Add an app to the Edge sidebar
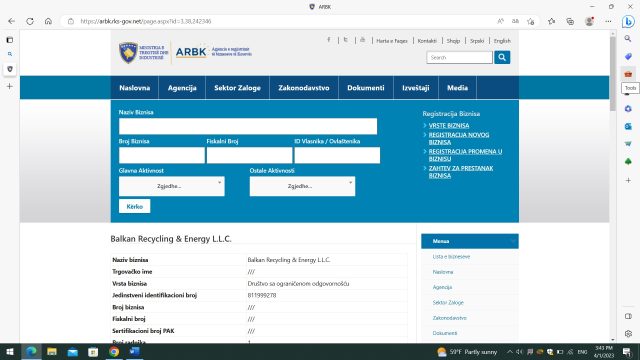The image size is (640, 360). click(628, 180)
